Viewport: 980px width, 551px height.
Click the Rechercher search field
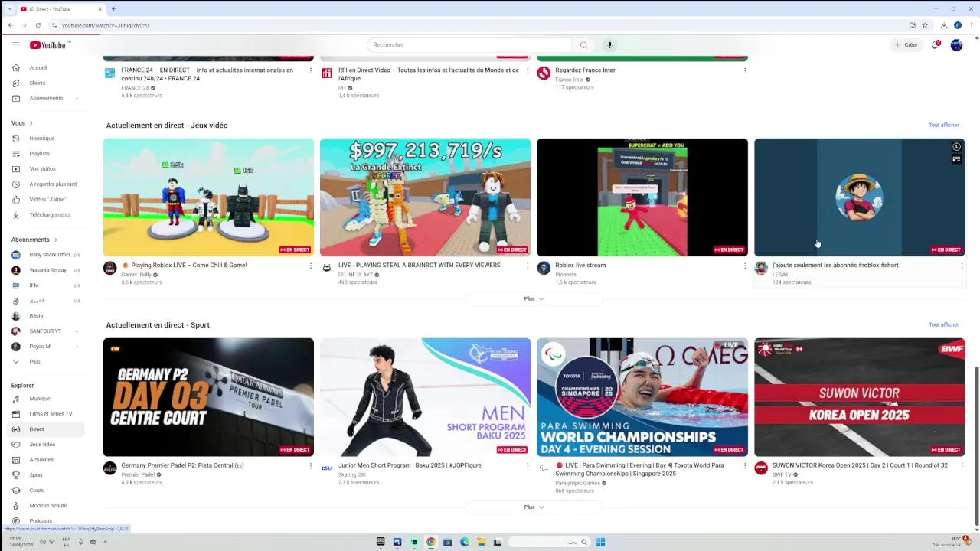pos(469,45)
